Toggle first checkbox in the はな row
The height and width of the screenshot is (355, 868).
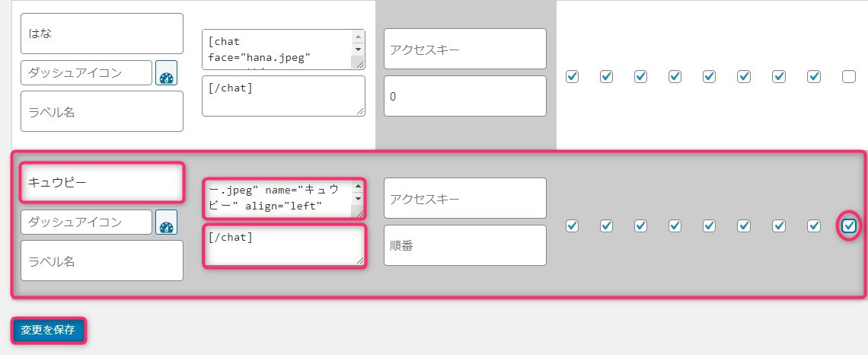pyautogui.click(x=572, y=76)
